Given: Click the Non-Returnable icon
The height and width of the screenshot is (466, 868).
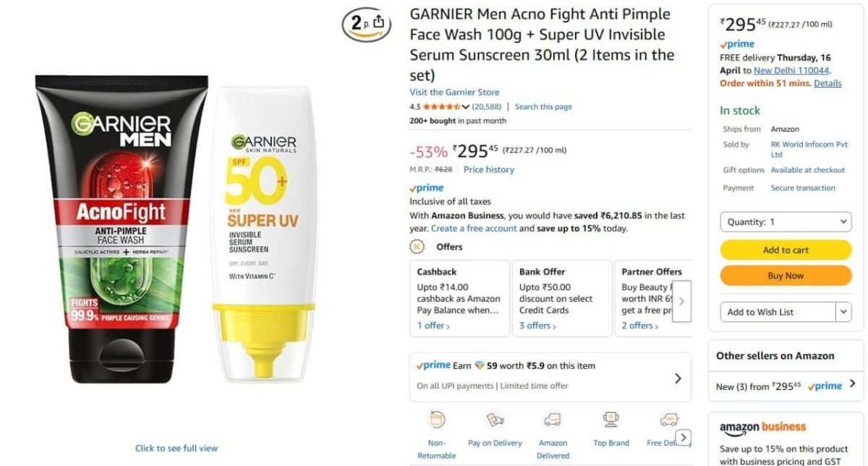Looking at the screenshot, I should coord(437,420).
